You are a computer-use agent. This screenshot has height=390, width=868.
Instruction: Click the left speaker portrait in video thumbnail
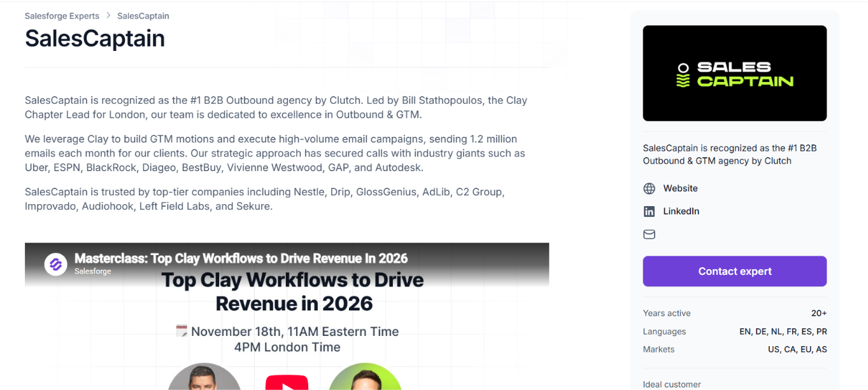204,377
